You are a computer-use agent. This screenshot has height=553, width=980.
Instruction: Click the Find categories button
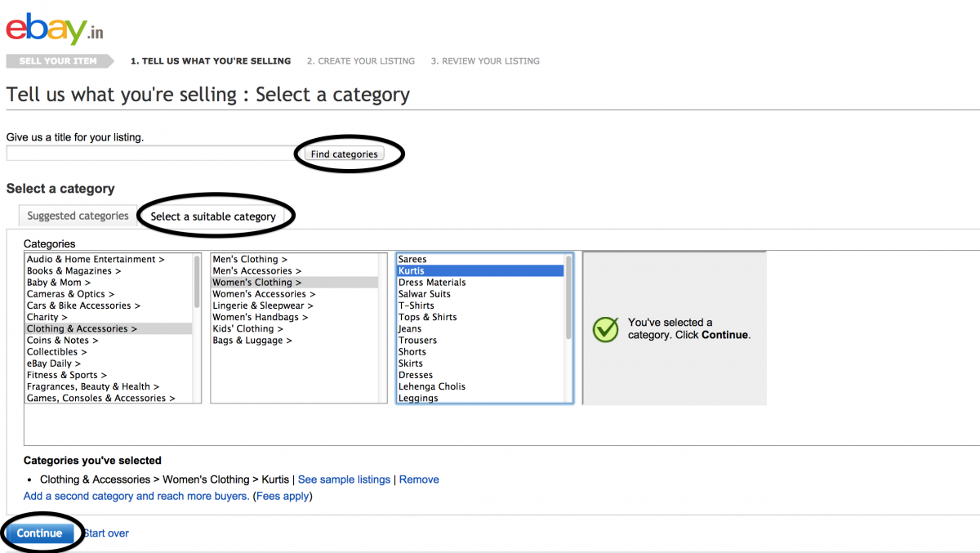(x=344, y=154)
